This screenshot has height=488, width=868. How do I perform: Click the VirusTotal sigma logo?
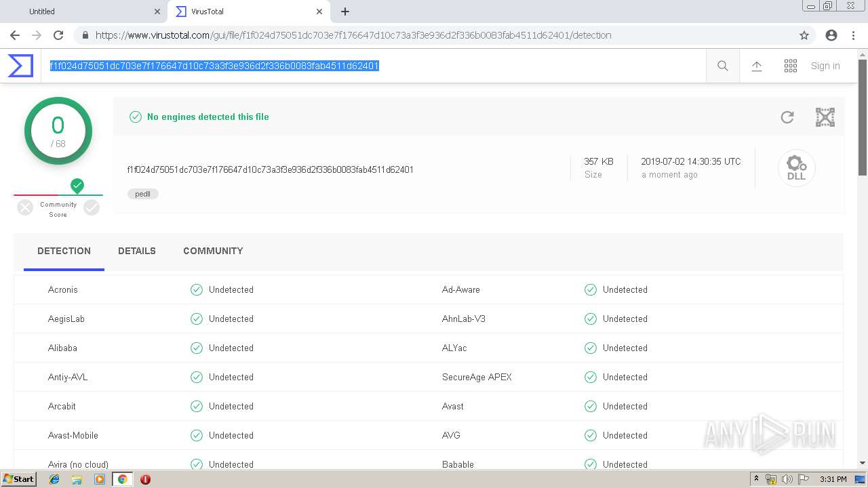pyautogui.click(x=20, y=66)
